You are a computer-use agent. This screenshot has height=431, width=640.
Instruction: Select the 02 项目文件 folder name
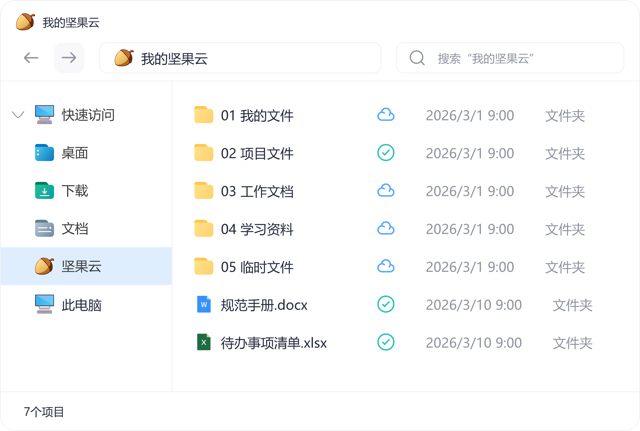257,153
